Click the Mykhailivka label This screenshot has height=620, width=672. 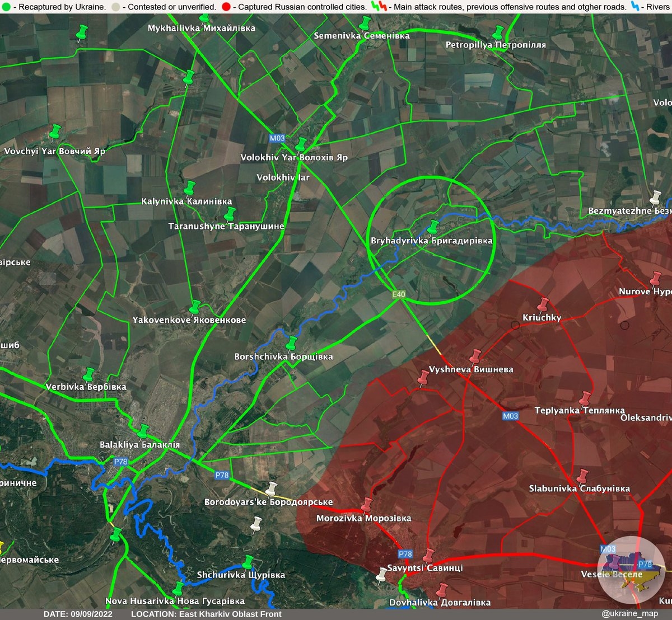coord(202,28)
